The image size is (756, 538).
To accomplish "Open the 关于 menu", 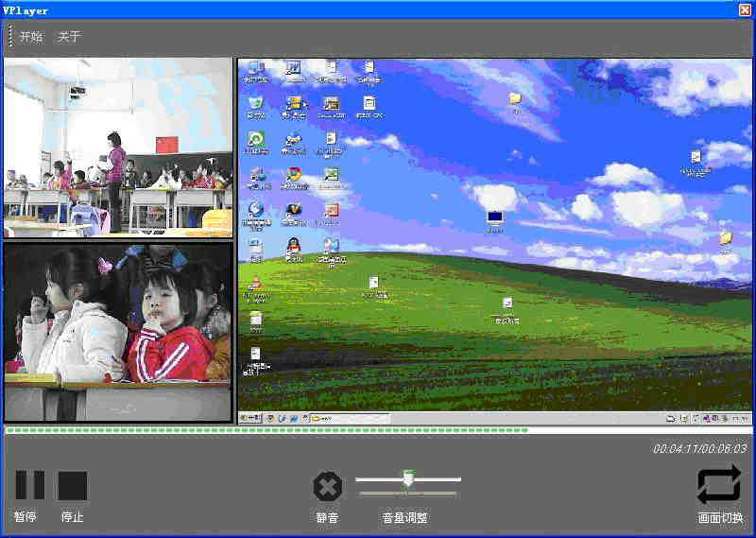I will pos(69,37).
